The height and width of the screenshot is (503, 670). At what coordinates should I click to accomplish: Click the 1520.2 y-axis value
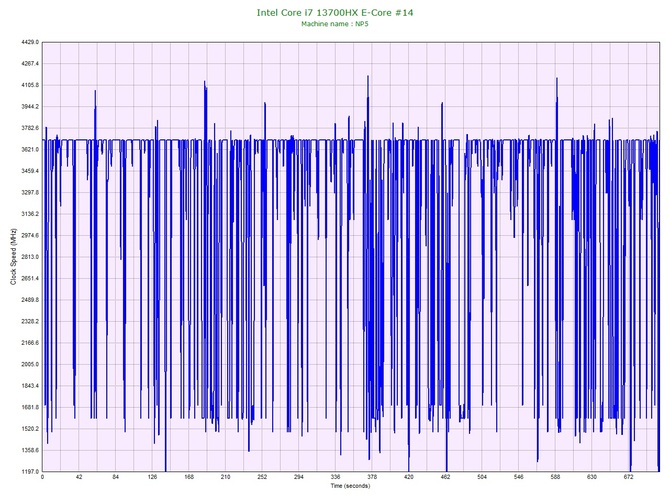click(x=30, y=428)
